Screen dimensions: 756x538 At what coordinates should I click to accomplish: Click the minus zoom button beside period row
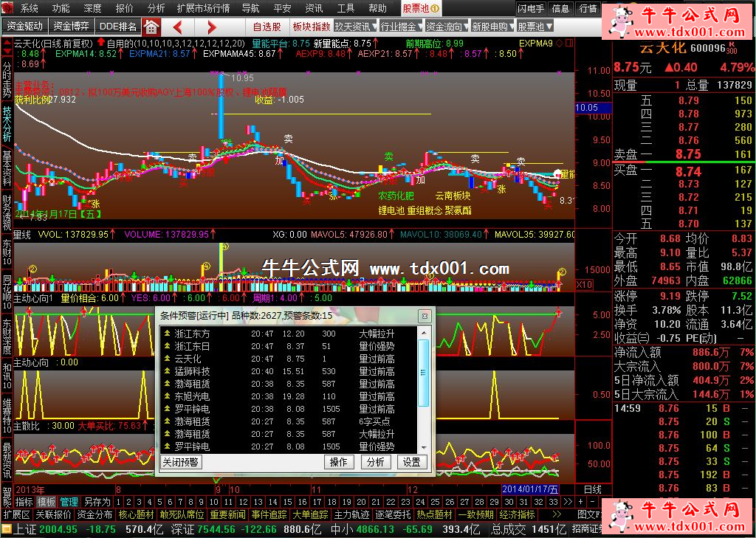[593, 502]
